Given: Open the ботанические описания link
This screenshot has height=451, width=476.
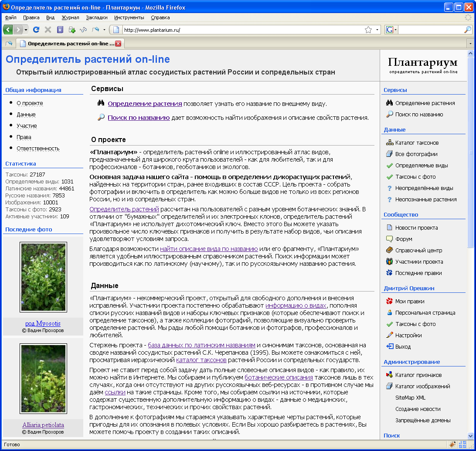Looking at the screenshot, I should click(279, 377).
